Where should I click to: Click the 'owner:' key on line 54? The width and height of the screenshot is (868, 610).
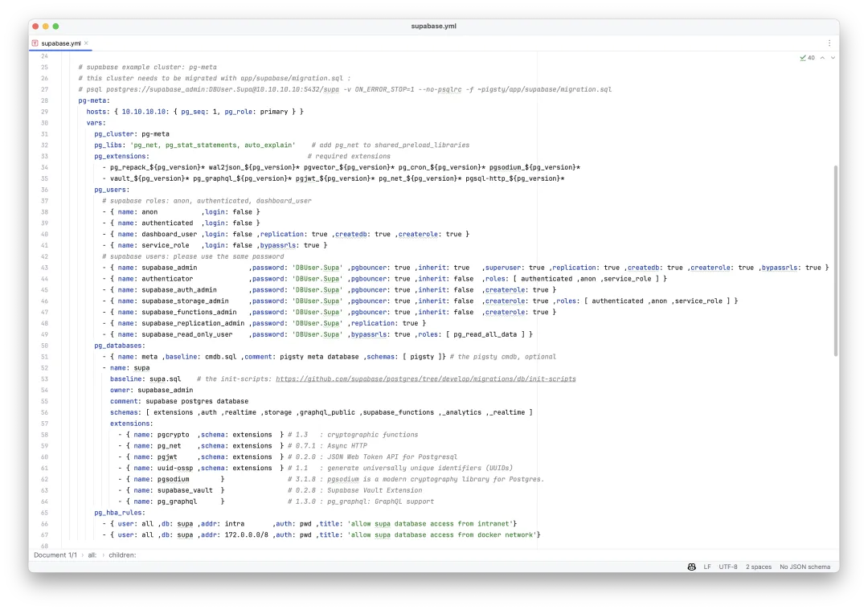point(122,391)
